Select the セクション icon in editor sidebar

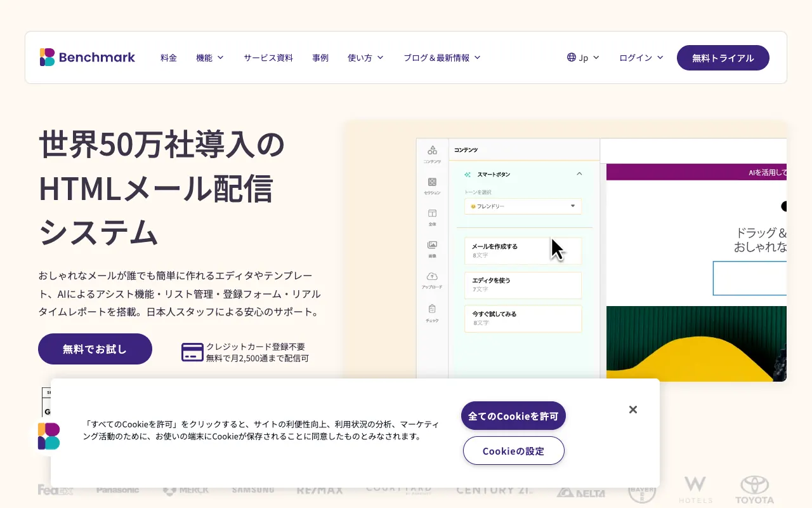coord(432,182)
